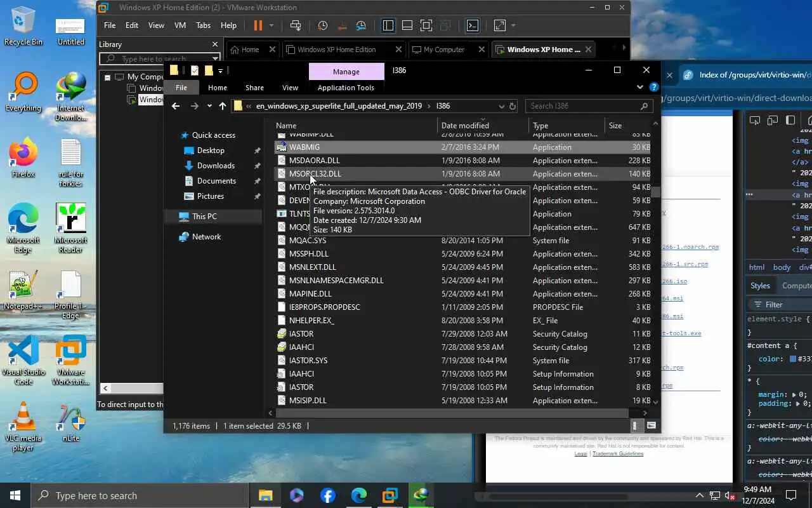Open Firefox from the desktop
The image size is (812, 508).
[x=23, y=159]
